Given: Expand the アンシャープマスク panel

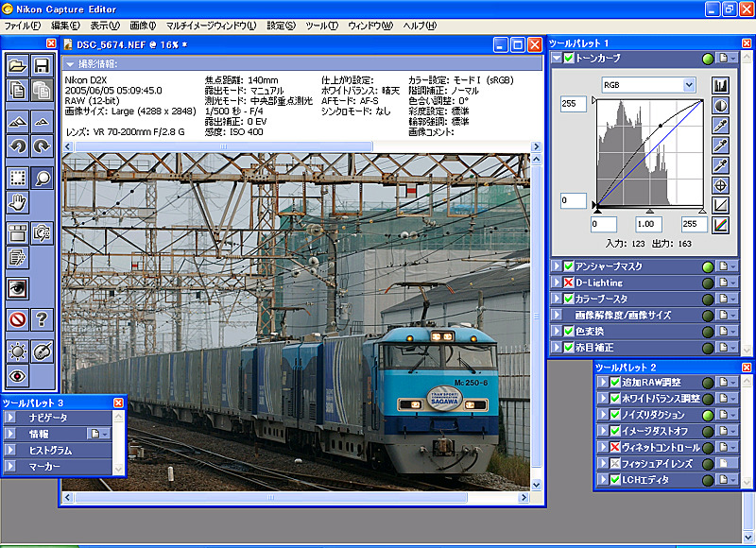Looking at the screenshot, I should pyautogui.click(x=557, y=266).
